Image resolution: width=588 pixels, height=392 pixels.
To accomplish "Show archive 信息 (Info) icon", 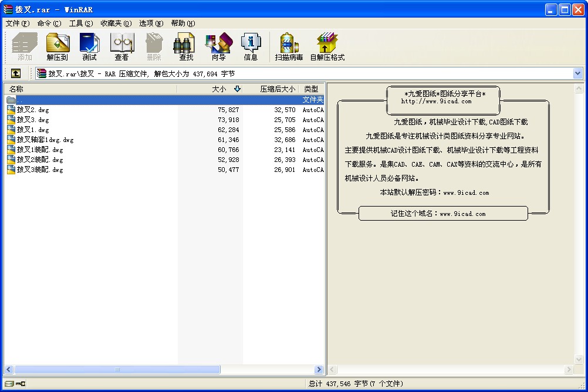I will click(x=251, y=46).
